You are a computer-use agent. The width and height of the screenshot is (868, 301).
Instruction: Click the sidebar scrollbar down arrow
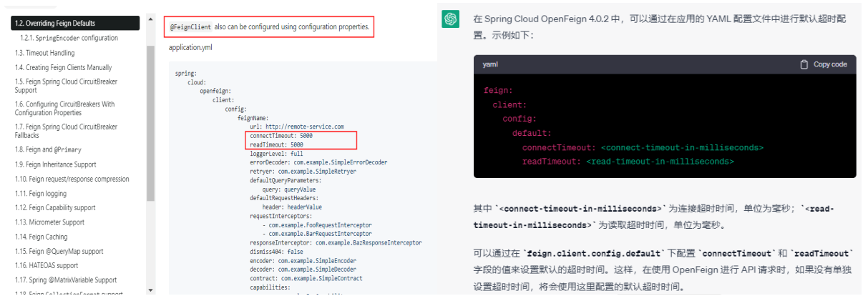coord(150,290)
